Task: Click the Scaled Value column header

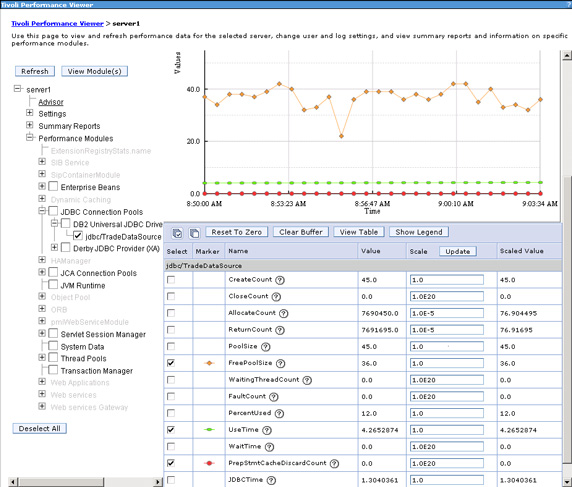Action: click(x=522, y=251)
